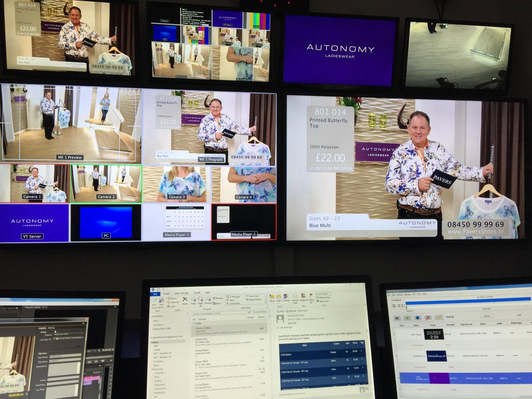Select the highlighted purple-thumbnail playlist row
532x399 pixels.
tap(465, 378)
